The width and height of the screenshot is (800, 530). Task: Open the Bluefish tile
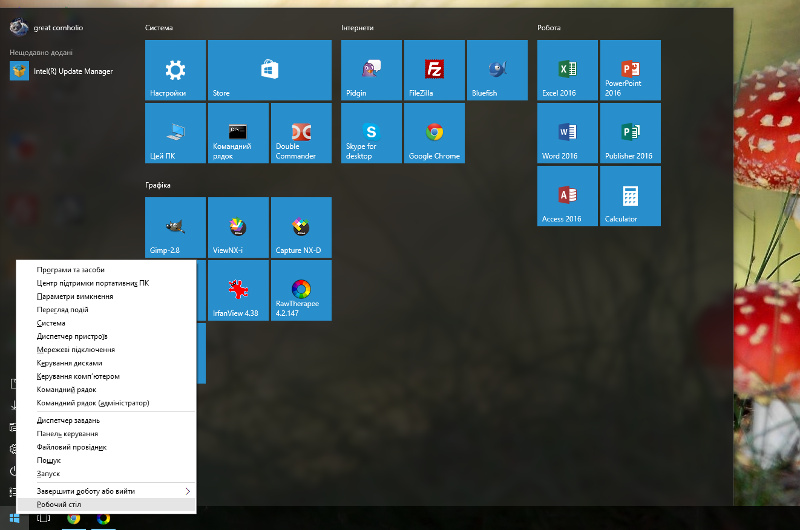pyautogui.click(x=497, y=70)
